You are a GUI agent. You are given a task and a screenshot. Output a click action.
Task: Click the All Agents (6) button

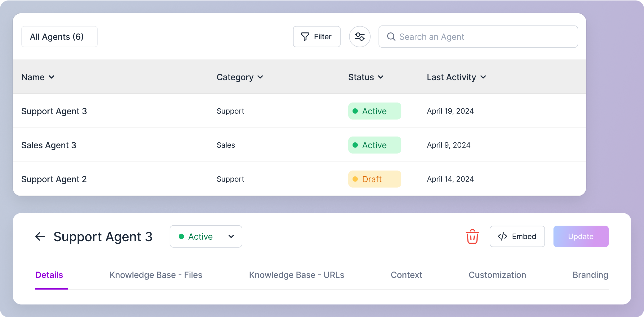[x=59, y=37]
